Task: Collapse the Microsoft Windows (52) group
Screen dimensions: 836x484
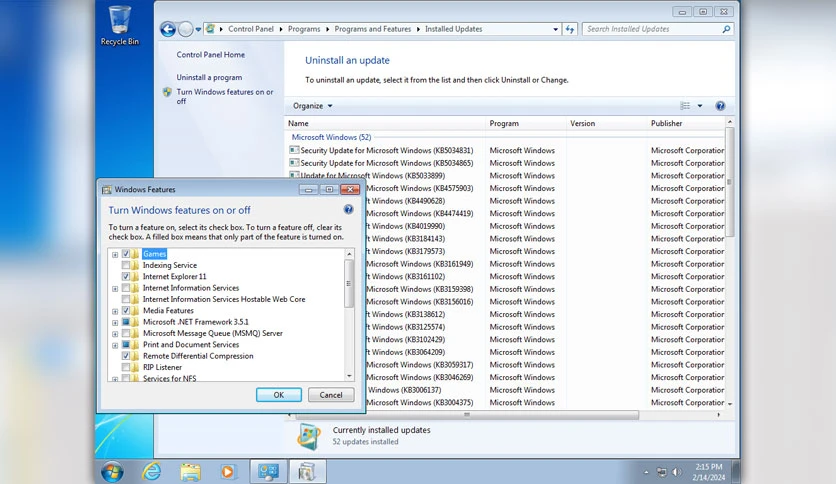Action: 331,138
